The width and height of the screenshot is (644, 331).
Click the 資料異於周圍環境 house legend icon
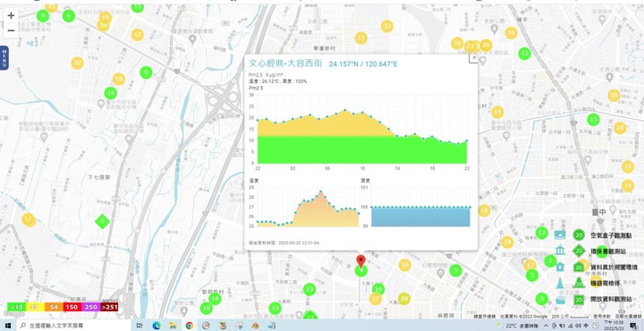coord(579,267)
